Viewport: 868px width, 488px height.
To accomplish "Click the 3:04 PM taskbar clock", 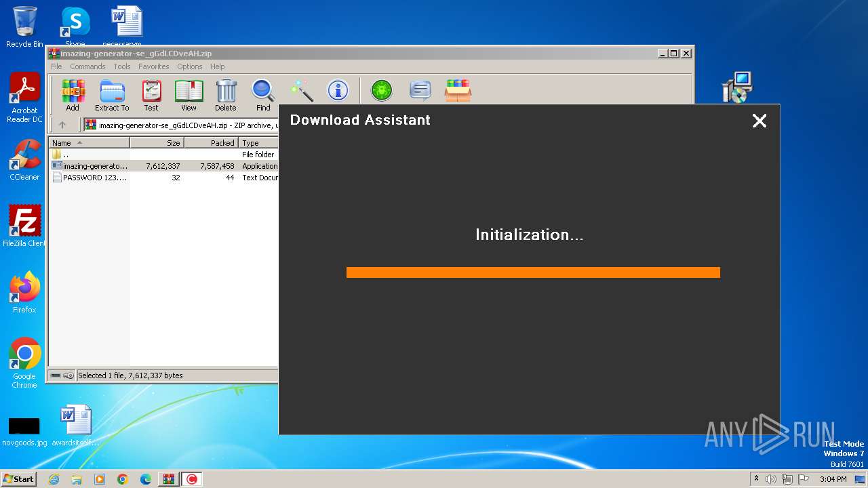I will point(833,479).
